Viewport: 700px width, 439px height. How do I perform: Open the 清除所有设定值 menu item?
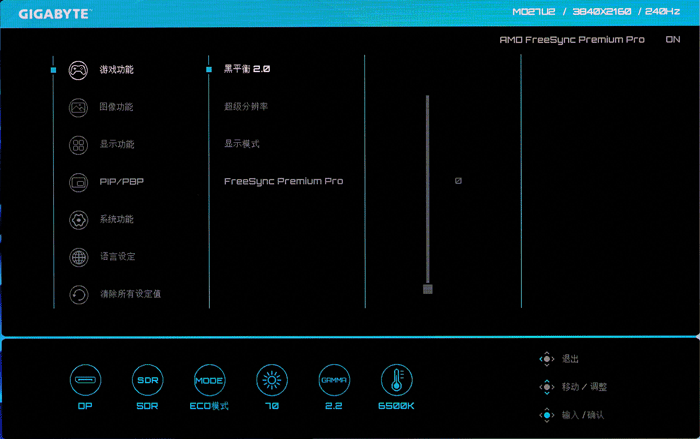pyautogui.click(x=130, y=294)
